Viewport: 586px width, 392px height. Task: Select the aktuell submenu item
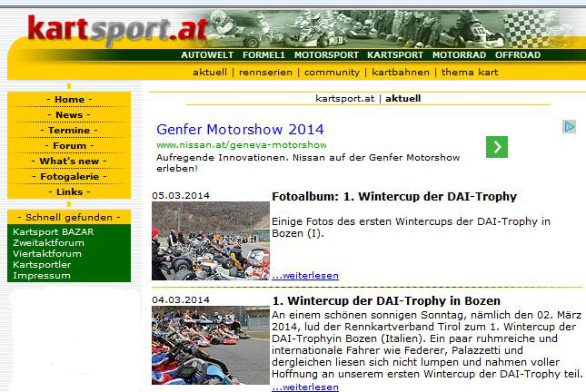click(x=210, y=72)
